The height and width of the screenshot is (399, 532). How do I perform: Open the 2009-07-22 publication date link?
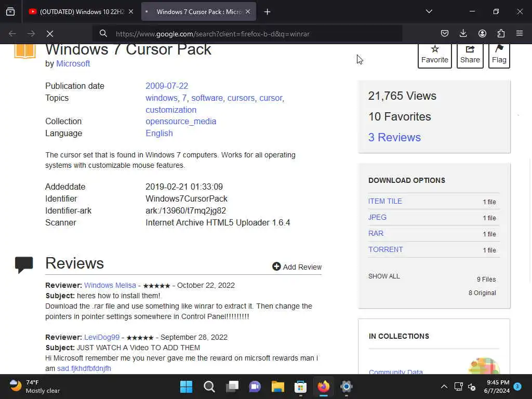tap(167, 86)
